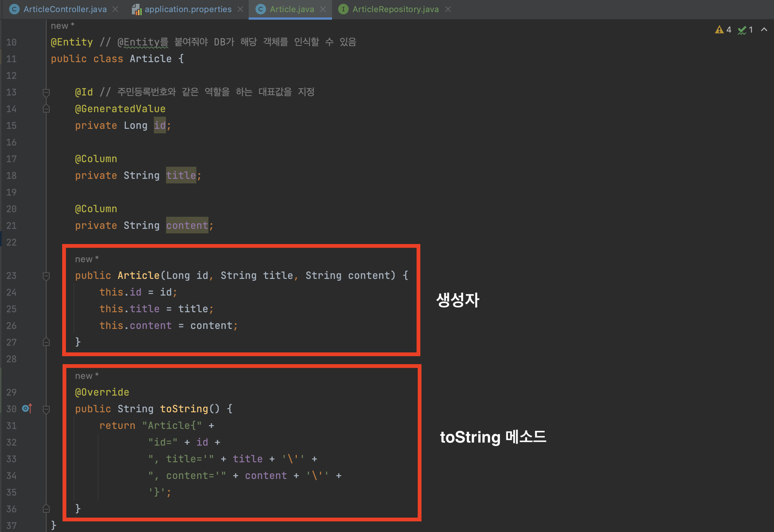774x532 pixels.
Task: Click the 'new *' hint above the constructor
Action: click(x=86, y=259)
